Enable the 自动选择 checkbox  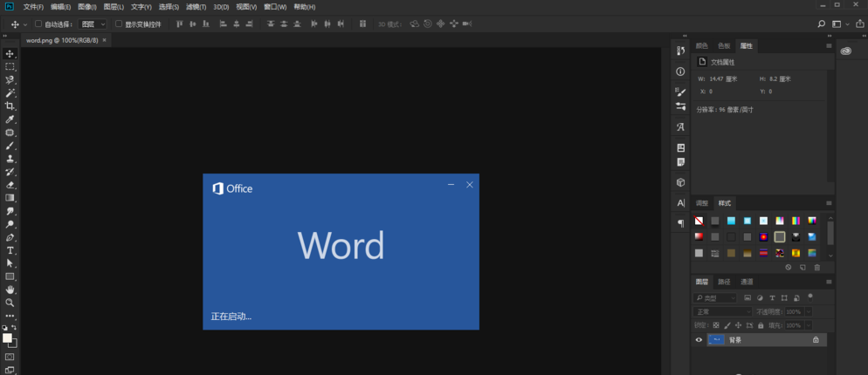[38, 24]
